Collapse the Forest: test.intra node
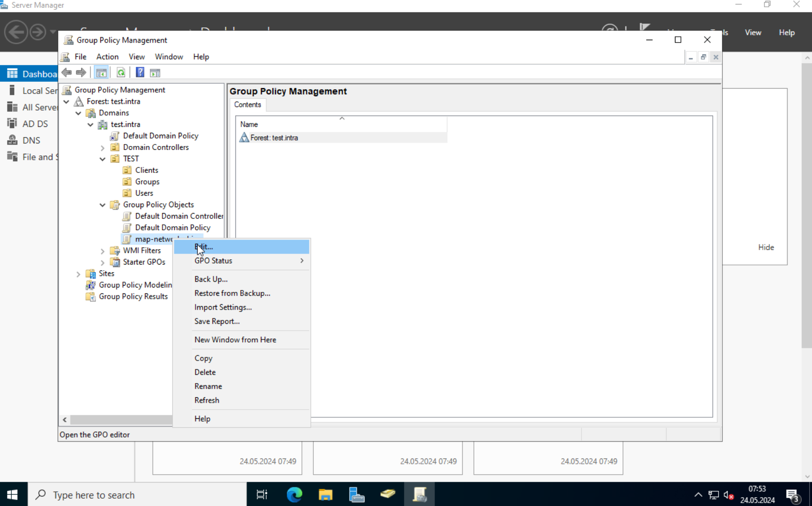Image resolution: width=812 pixels, height=506 pixels. click(67, 101)
